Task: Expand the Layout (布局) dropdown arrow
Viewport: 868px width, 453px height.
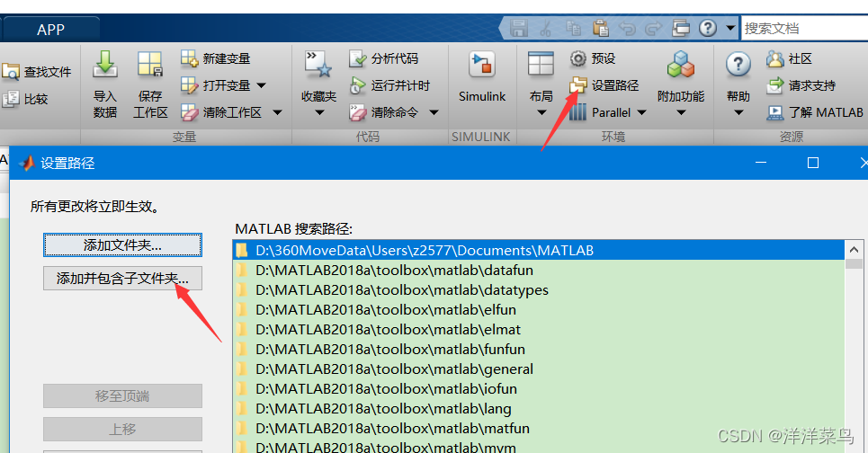Action: click(x=541, y=113)
